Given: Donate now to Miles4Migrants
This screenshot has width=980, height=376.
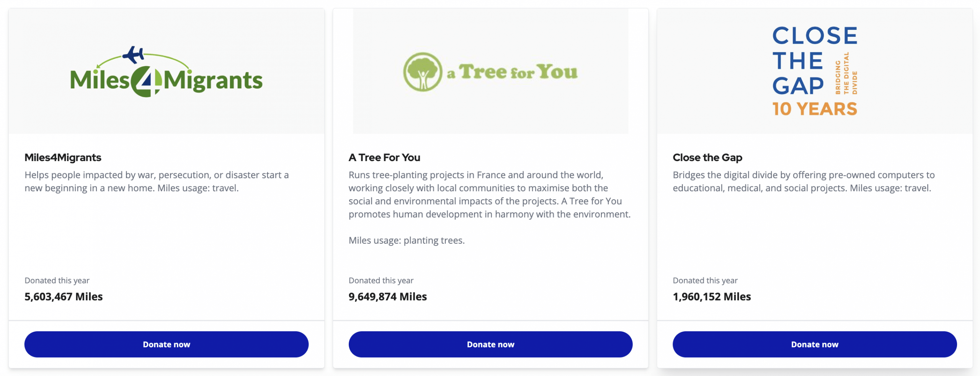Looking at the screenshot, I should click(x=166, y=344).
